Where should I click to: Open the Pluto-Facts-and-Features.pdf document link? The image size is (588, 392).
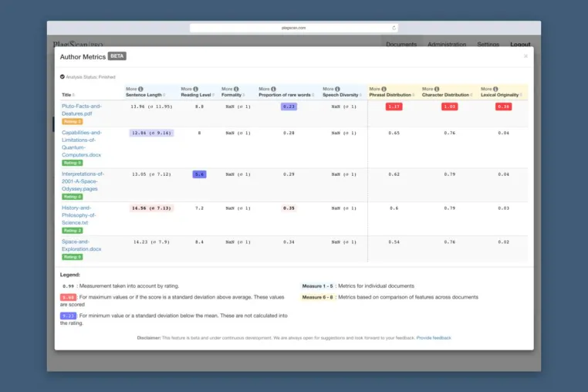coord(81,110)
